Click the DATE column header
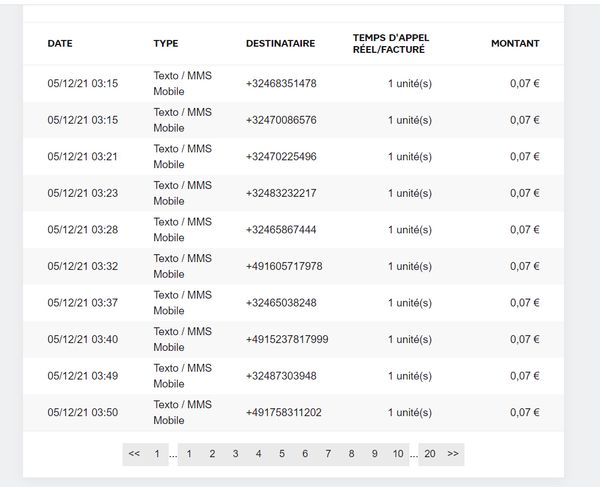600x487 pixels. tap(60, 44)
